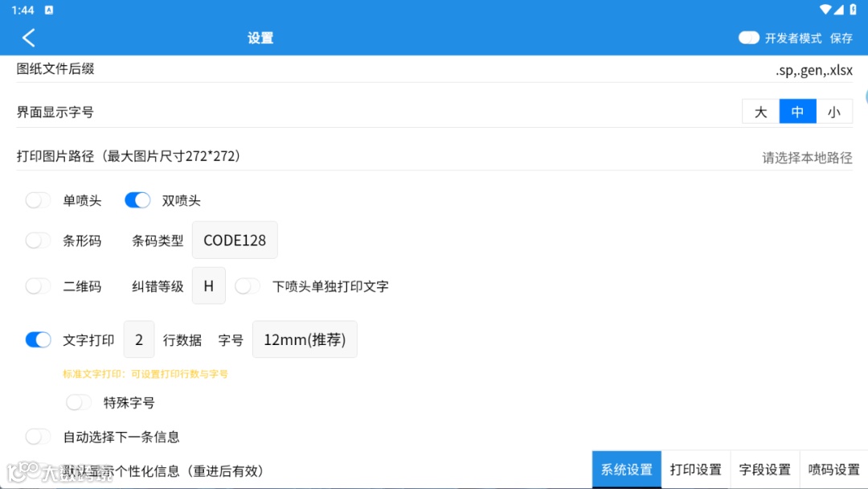Viewport: 868px width, 489px height.
Task: Click 界面显示字号 label
Action: (55, 113)
